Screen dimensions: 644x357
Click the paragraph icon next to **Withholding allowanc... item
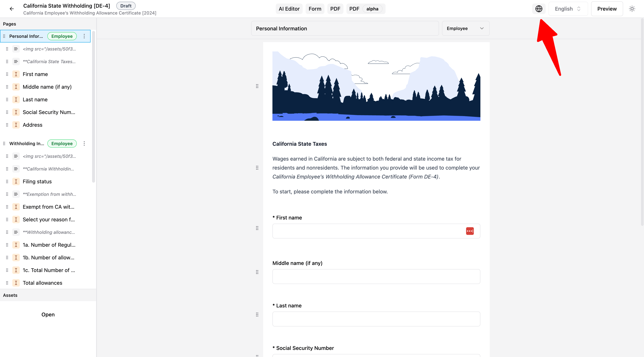pos(16,232)
